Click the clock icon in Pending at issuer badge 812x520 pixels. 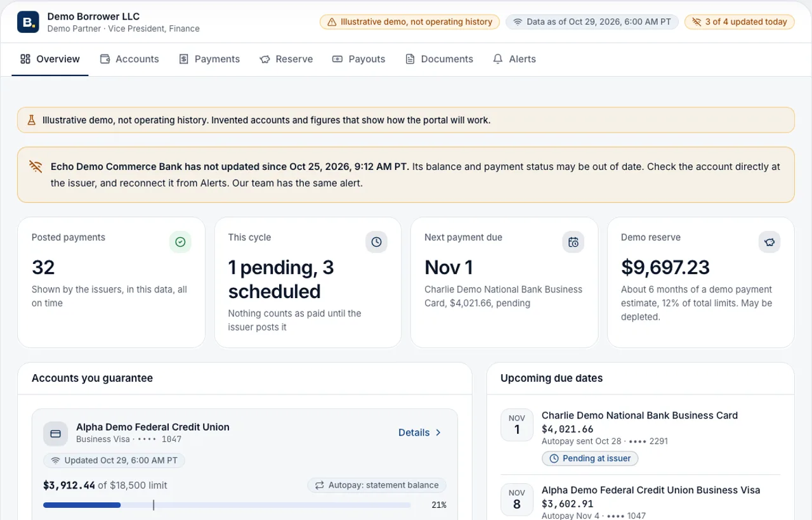tap(554, 458)
